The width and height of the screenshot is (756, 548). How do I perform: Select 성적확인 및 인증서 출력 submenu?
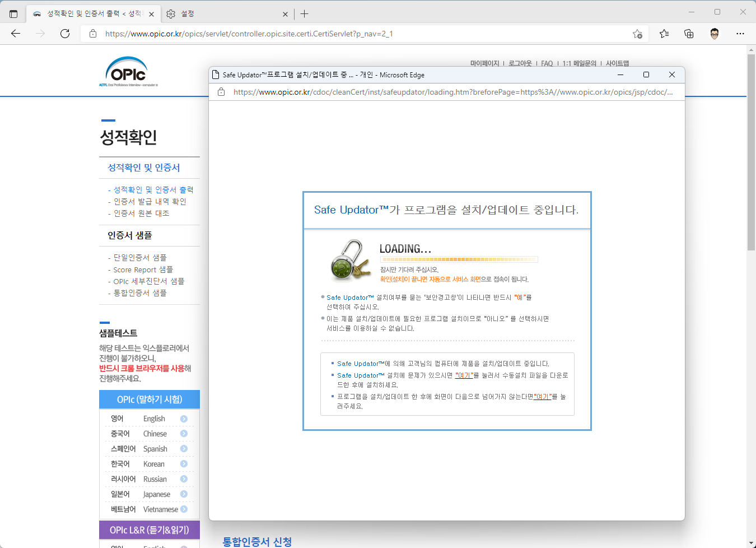(x=153, y=190)
